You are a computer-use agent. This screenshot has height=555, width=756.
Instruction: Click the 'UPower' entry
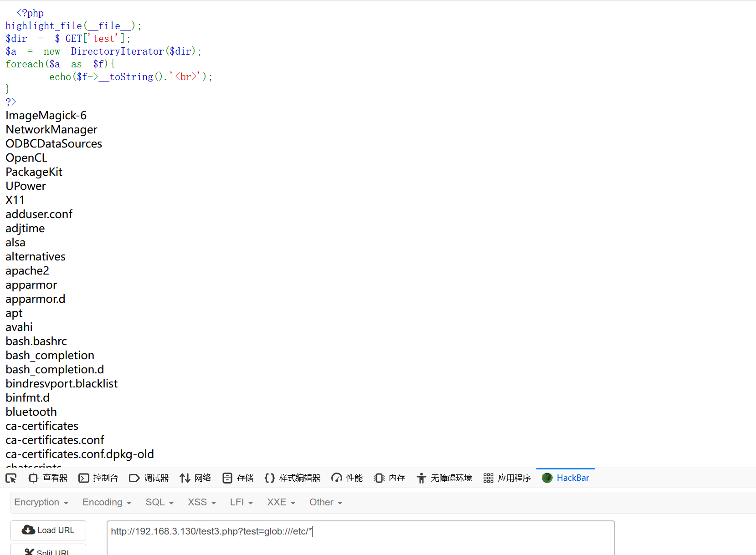[26, 186]
